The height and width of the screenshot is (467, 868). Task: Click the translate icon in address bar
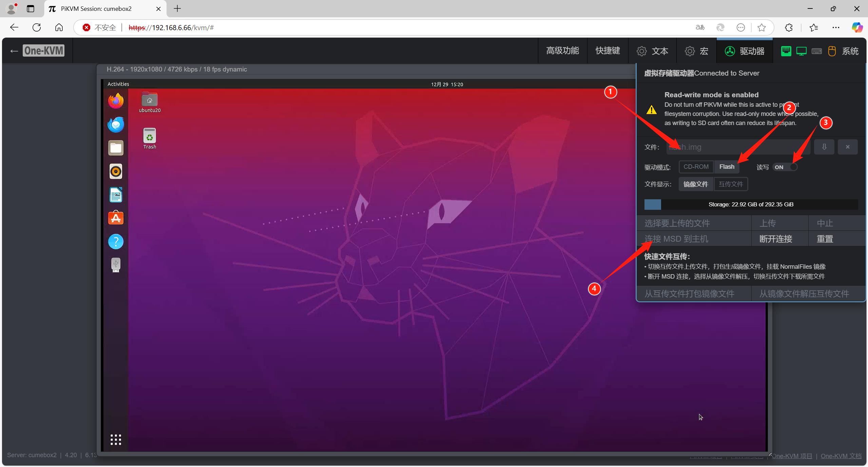click(700, 27)
